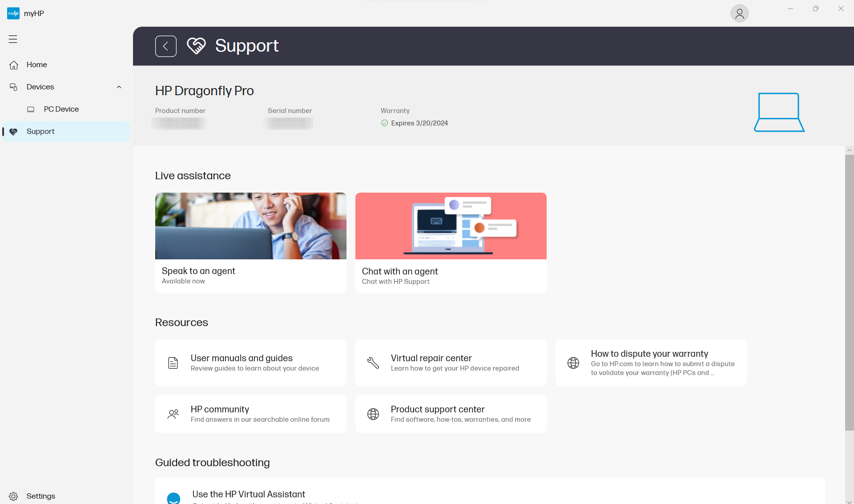Select PC Device under Devices tree
Viewport: 854px width, 504px height.
click(x=61, y=109)
